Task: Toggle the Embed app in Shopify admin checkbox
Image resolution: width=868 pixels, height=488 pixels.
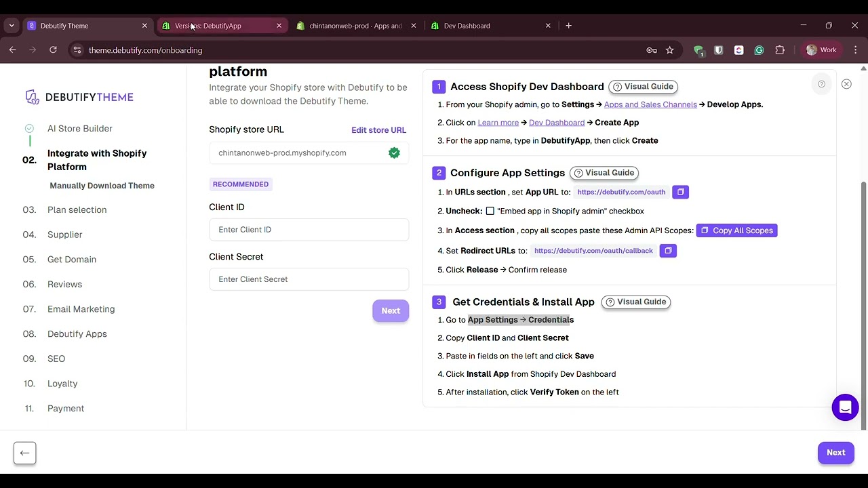Action: point(490,211)
